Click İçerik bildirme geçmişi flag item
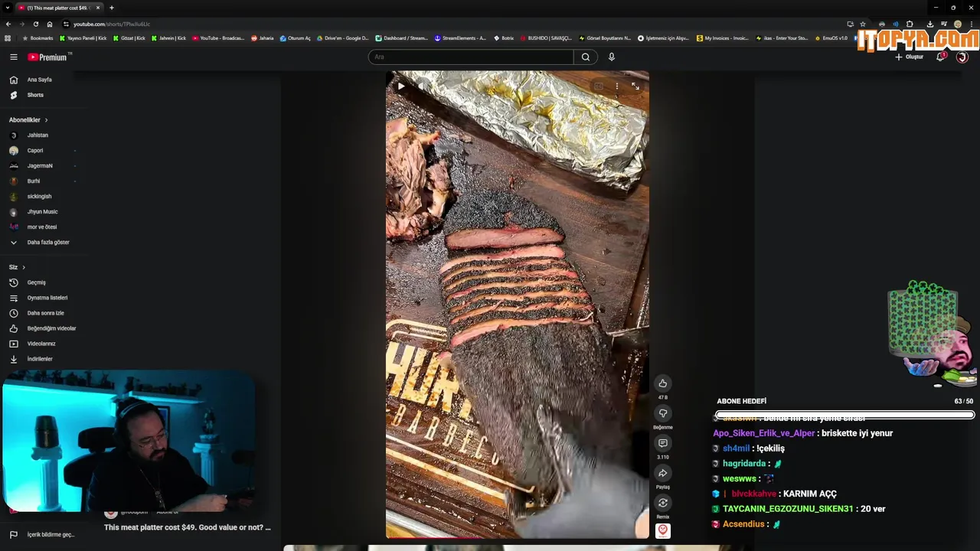Viewport: 980px width, 551px height. click(51, 535)
